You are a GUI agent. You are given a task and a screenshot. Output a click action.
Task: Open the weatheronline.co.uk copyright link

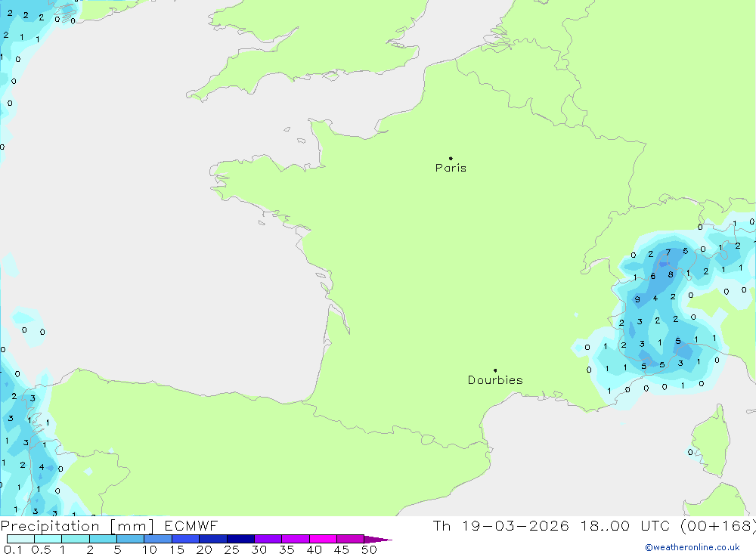pos(692,547)
